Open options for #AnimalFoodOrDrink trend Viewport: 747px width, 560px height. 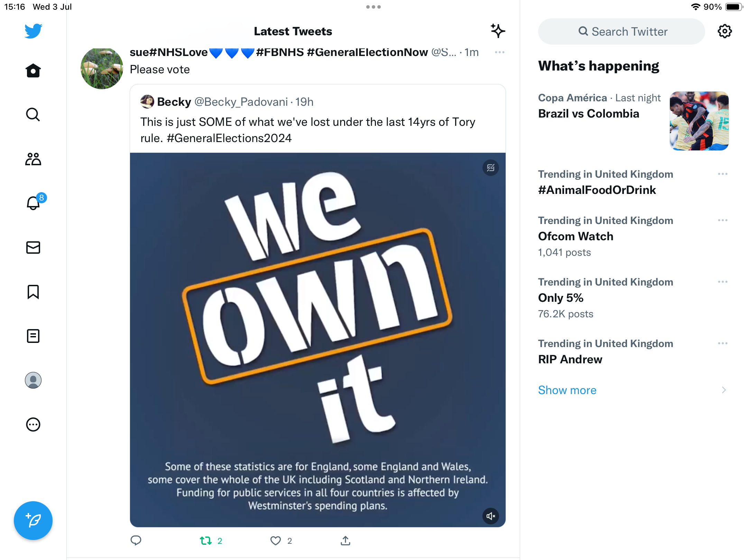pos(722,174)
